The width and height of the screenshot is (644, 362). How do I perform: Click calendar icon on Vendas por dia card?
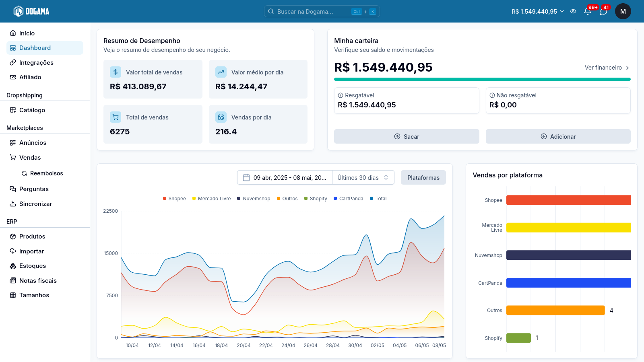tap(221, 117)
